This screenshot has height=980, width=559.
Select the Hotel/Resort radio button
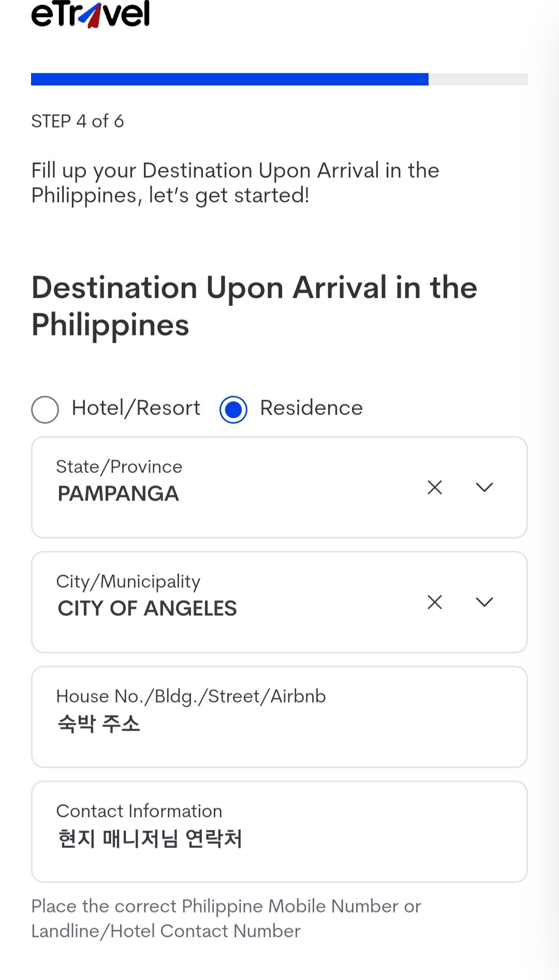(x=45, y=410)
